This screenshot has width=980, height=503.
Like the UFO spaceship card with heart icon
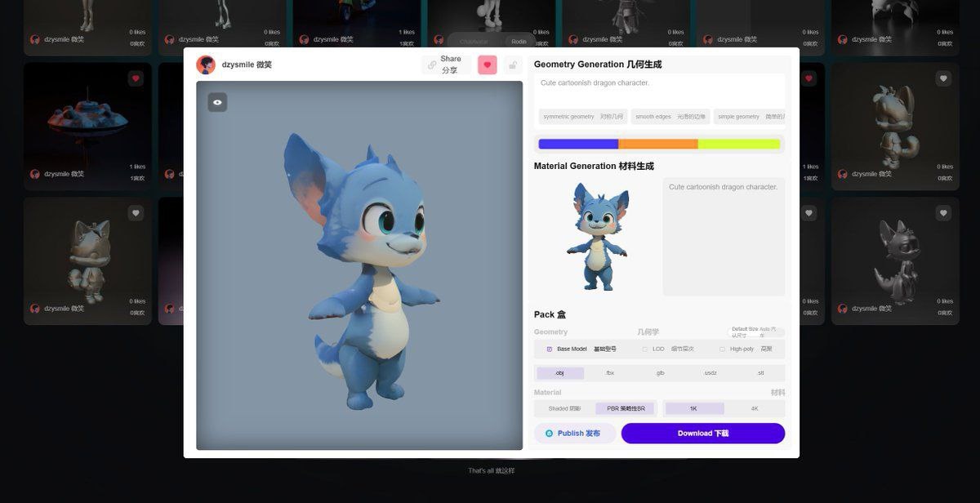[136, 78]
